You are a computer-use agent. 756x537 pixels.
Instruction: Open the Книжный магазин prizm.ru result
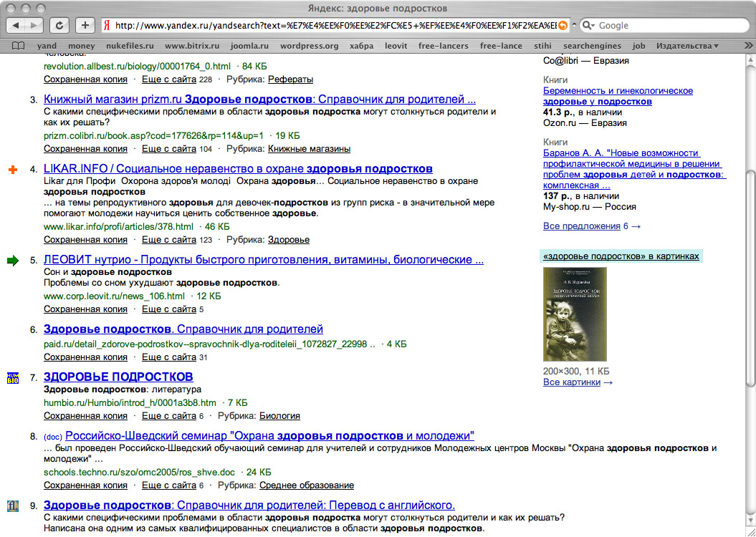coord(259,100)
